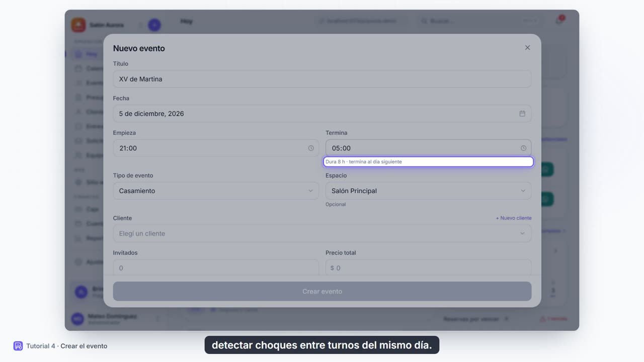The width and height of the screenshot is (644, 362).
Task: Click the + Nuevo cliente link
Action: (x=514, y=218)
